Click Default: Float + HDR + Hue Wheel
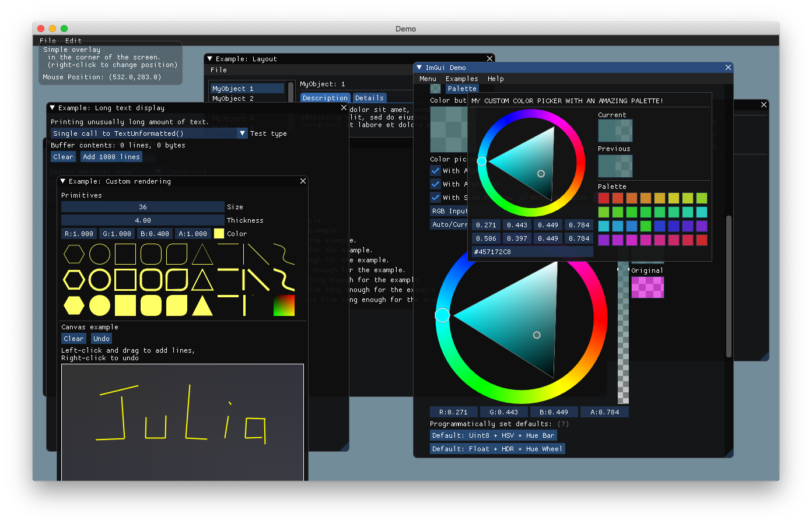The height and width of the screenshot is (524, 812). (x=498, y=449)
